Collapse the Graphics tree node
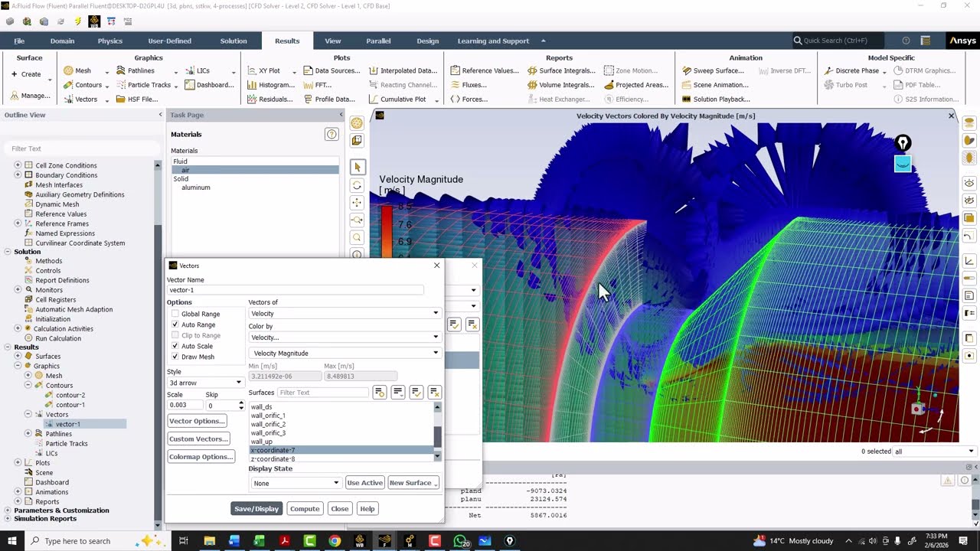980x551 pixels. [18, 366]
